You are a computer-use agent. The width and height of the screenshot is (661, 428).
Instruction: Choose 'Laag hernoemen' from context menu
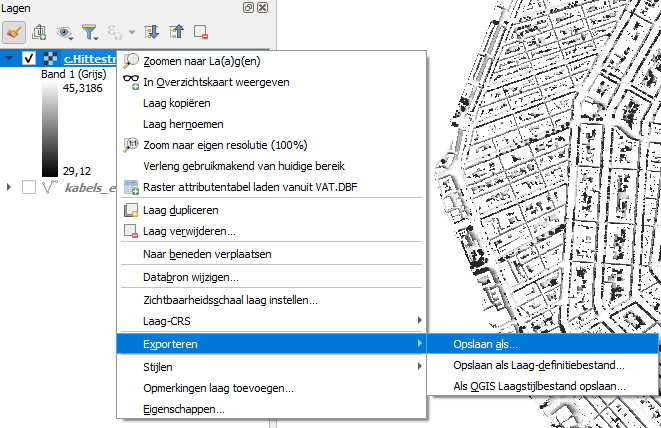coord(271,124)
